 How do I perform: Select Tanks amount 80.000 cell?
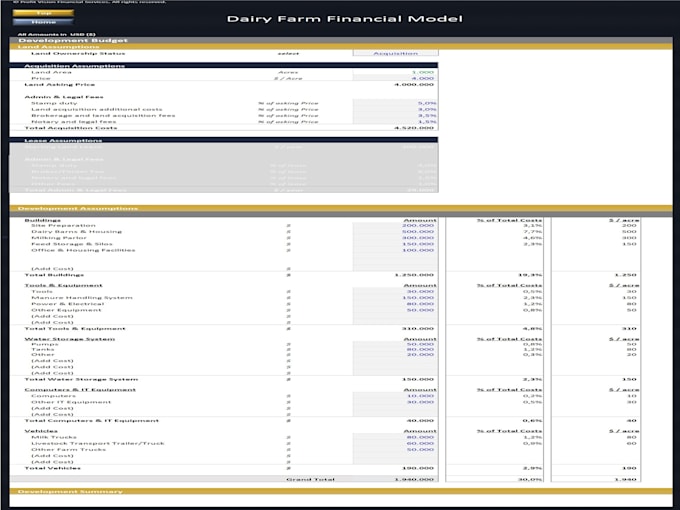coord(396,350)
